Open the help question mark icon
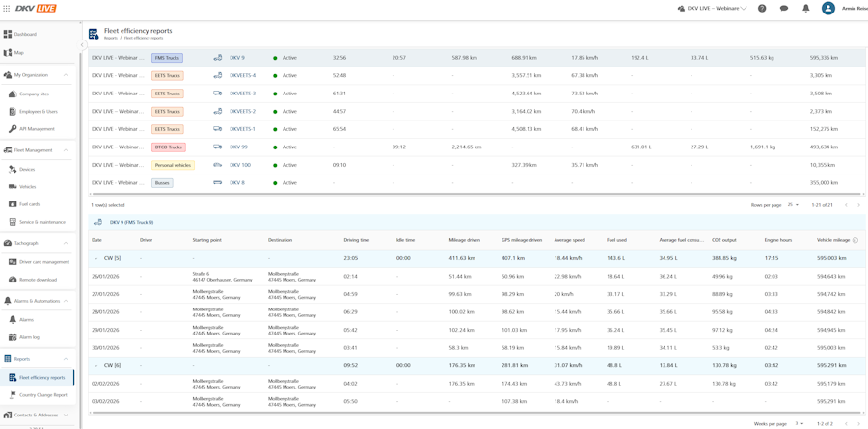The width and height of the screenshot is (868, 429). click(x=762, y=9)
